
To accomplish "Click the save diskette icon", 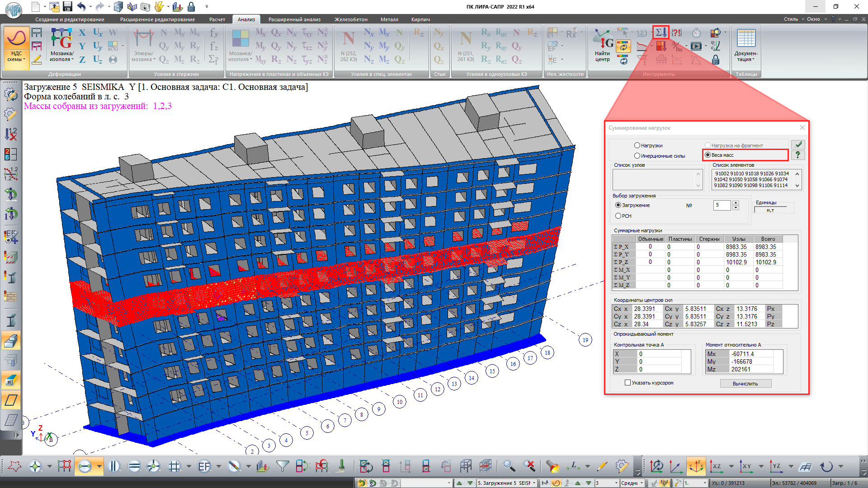I will [67, 7].
